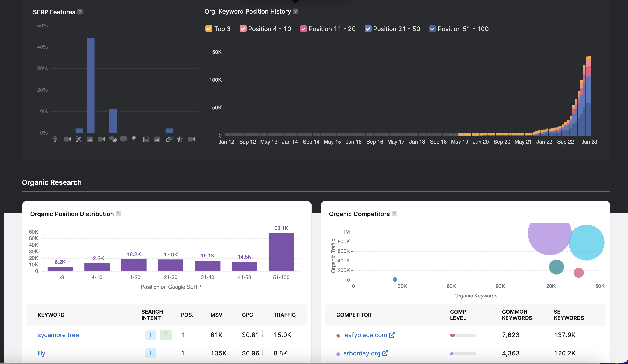The image size is (628, 364).
Task: Select the lightbulb SERP feature icon
Action: click(x=56, y=139)
